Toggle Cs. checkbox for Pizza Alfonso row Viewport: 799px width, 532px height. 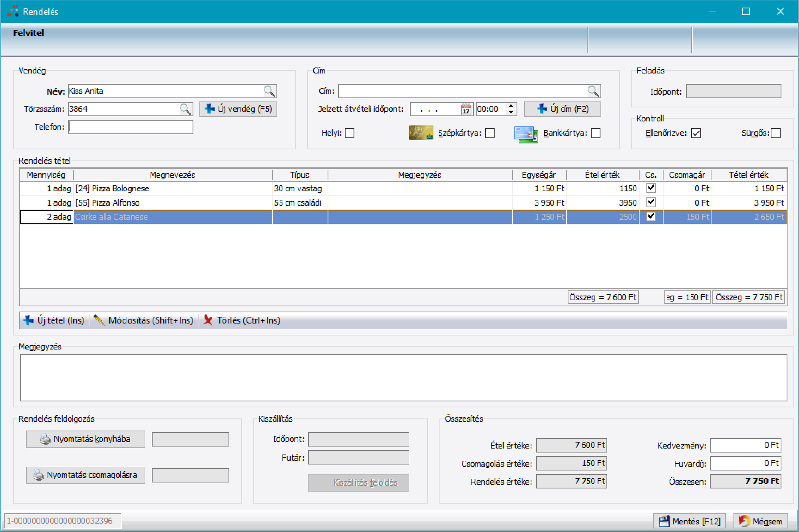(x=651, y=202)
